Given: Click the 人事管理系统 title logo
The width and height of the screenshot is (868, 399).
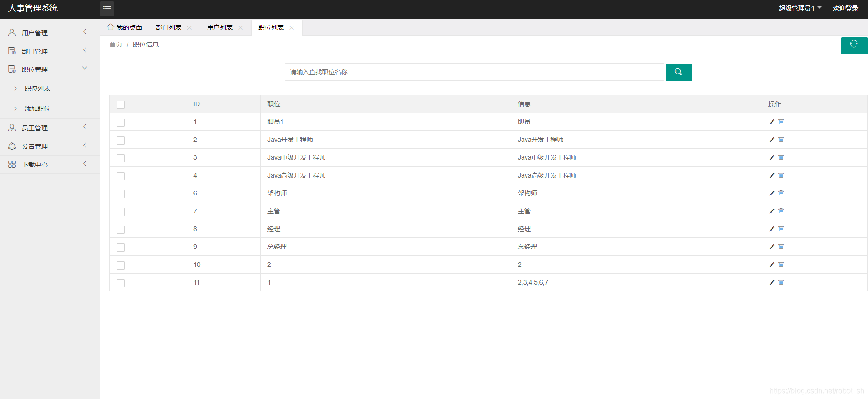Looking at the screenshot, I should click(33, 8).
